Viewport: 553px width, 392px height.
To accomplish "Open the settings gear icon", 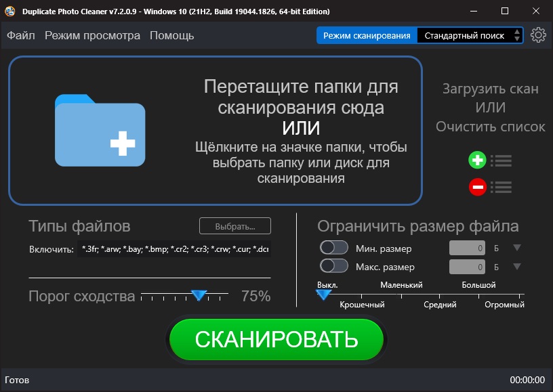I will [x=539, y=35].
